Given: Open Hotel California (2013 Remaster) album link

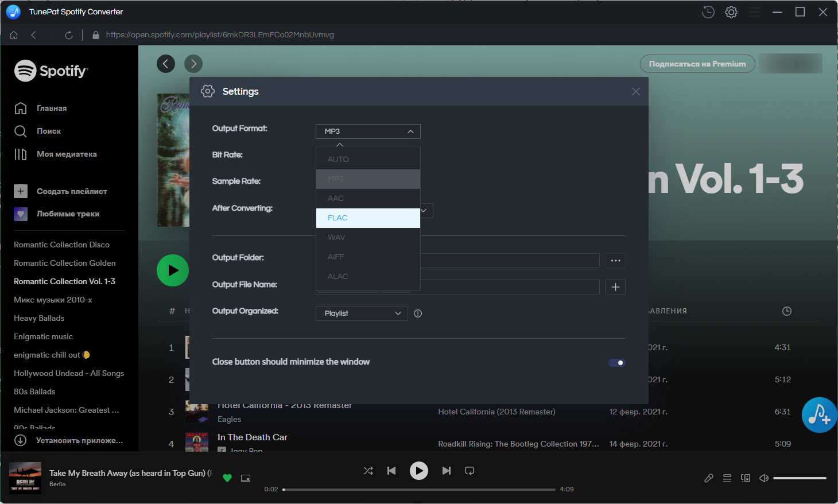Looking at the screenshot, I should point(496,412).
